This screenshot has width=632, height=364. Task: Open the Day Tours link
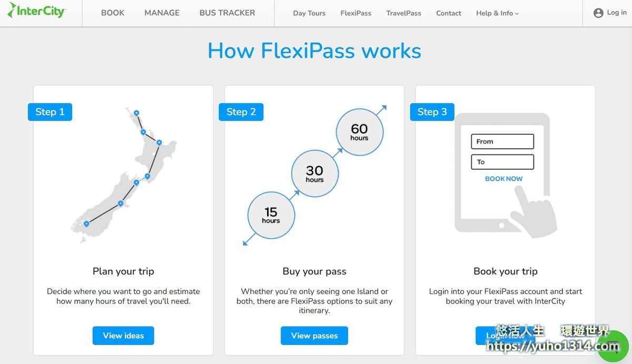coord(309,13)
